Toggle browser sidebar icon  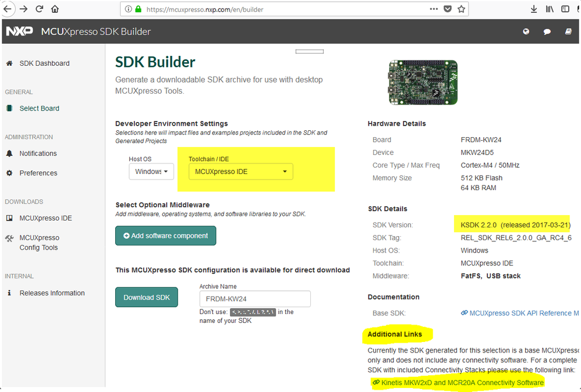coord(565,9)
